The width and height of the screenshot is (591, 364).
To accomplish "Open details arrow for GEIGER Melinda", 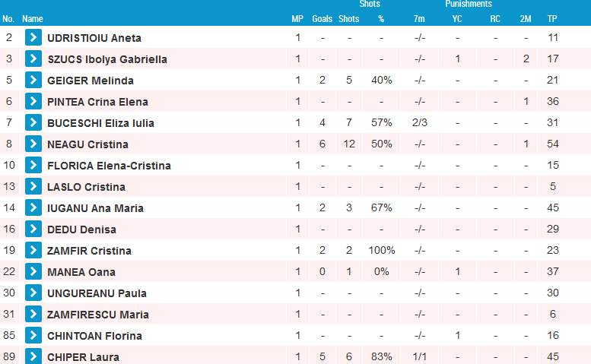I will [33, 80].
